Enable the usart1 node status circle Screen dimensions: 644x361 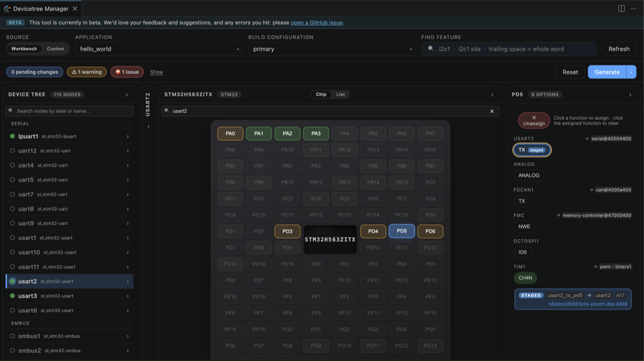point(12,238)
